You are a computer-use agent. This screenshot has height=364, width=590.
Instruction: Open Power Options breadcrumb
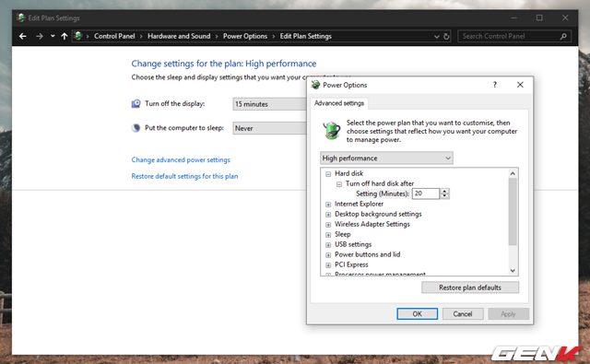(245, 36)
